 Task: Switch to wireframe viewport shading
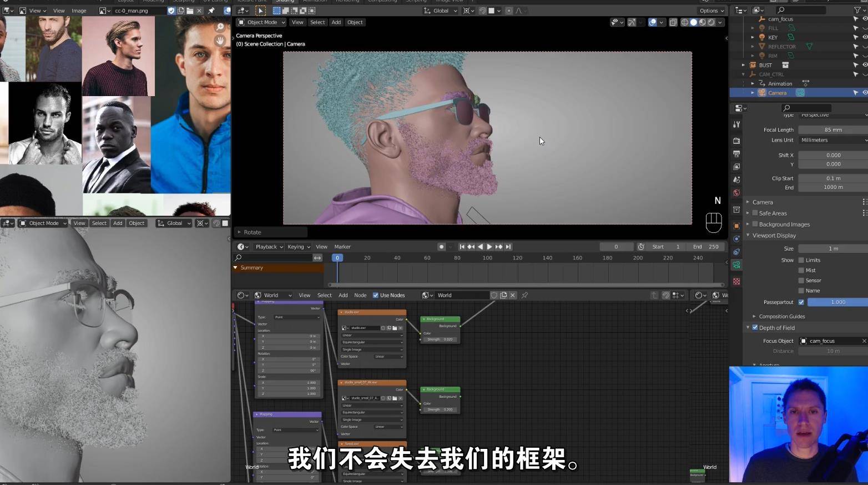click(684, 22)
